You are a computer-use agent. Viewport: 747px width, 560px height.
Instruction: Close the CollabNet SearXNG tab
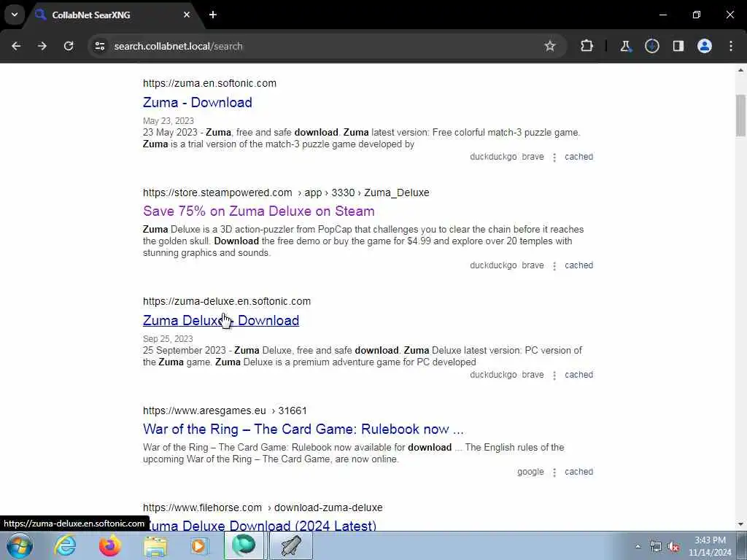[187, 15]
